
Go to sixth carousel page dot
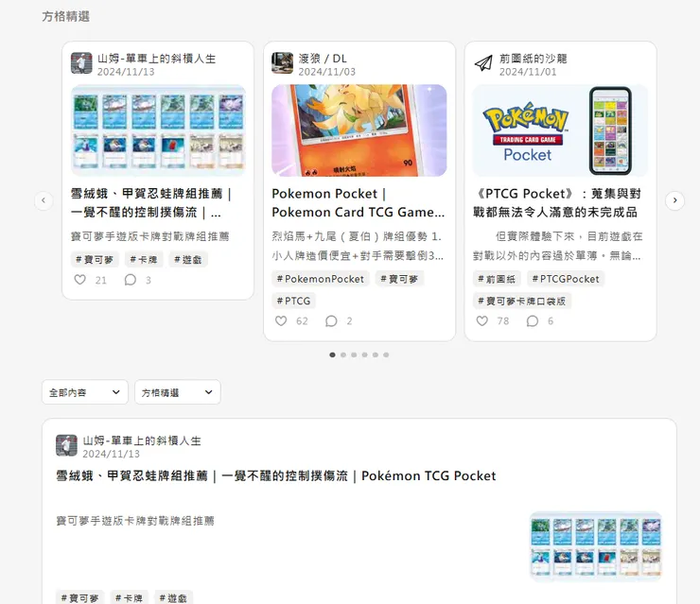[386, 354]
